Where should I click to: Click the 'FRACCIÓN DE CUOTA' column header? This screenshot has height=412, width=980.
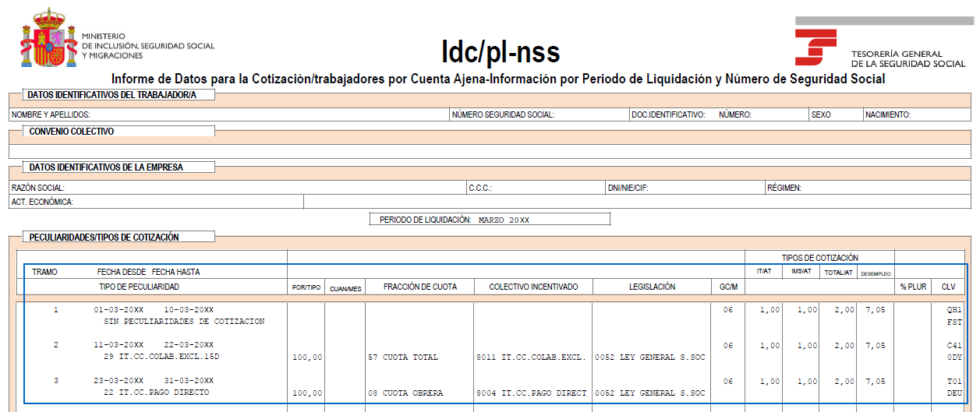(420, 287)
